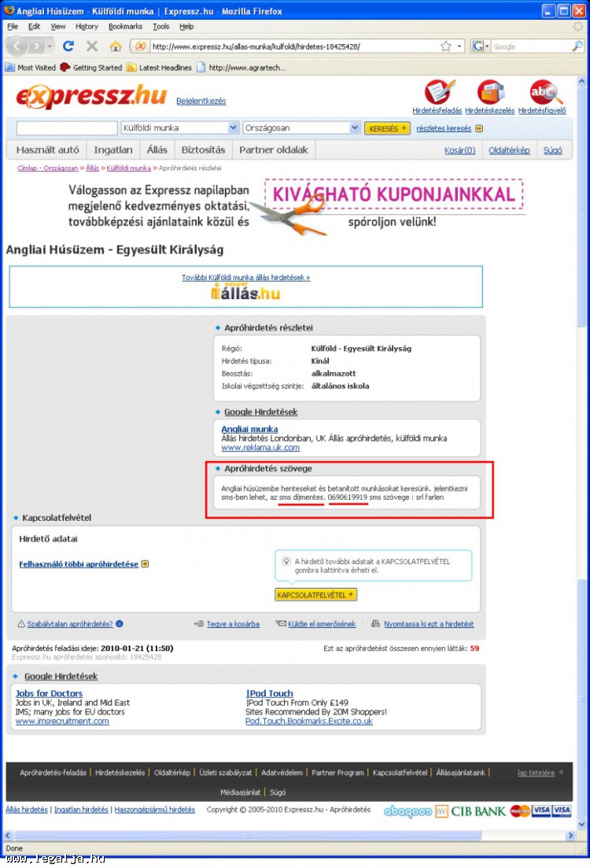Click the bookmark star in address bar
Viewport: 590px width, 868px height.
point(445,46)
